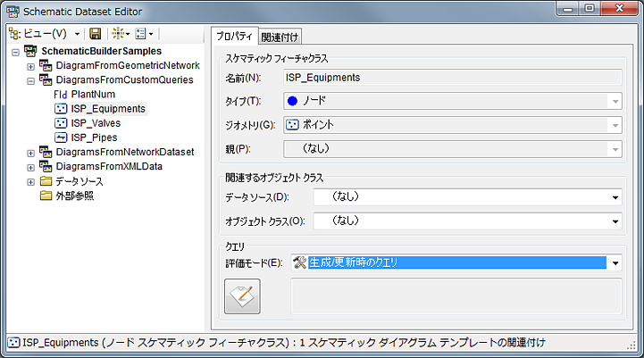The width and height of the screenshot is (644, 358).
Task: Select the DiagramFromGeometricNetwork template icon
Action: click(46, 65)
